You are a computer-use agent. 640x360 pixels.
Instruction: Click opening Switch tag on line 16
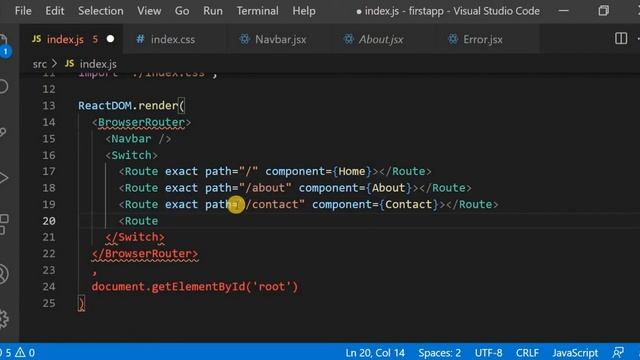[x=131, y=156]
